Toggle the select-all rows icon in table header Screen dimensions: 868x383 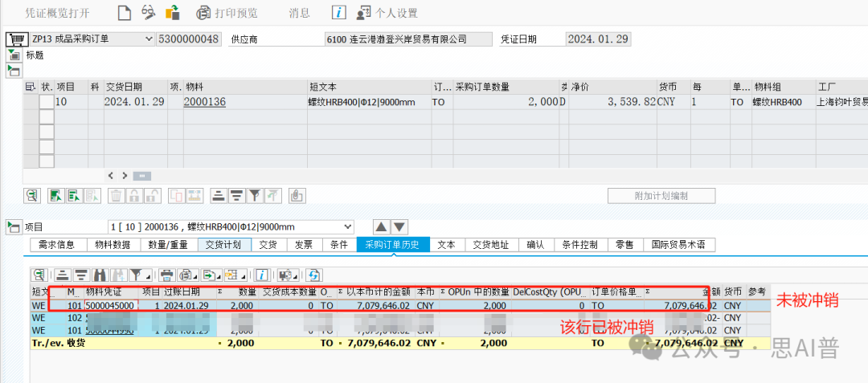[31, 87]
